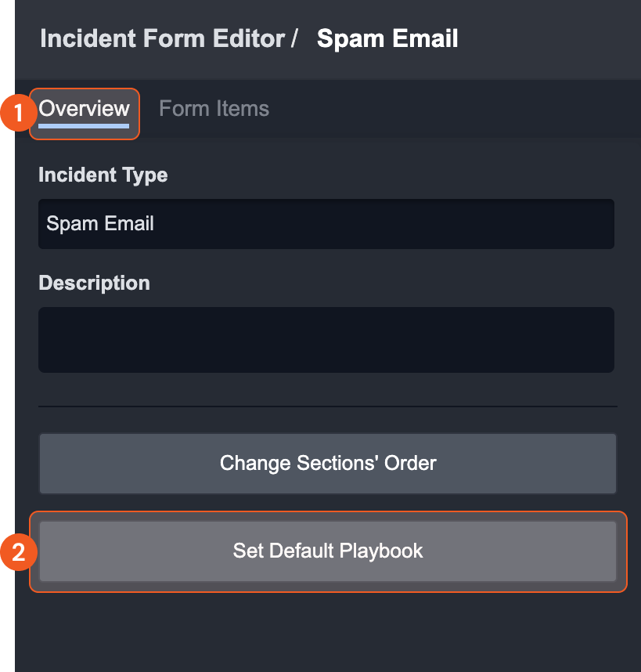The image size is (641, 672).
Task: Click the Set Default Playbook button
Action: coord(328,551)
